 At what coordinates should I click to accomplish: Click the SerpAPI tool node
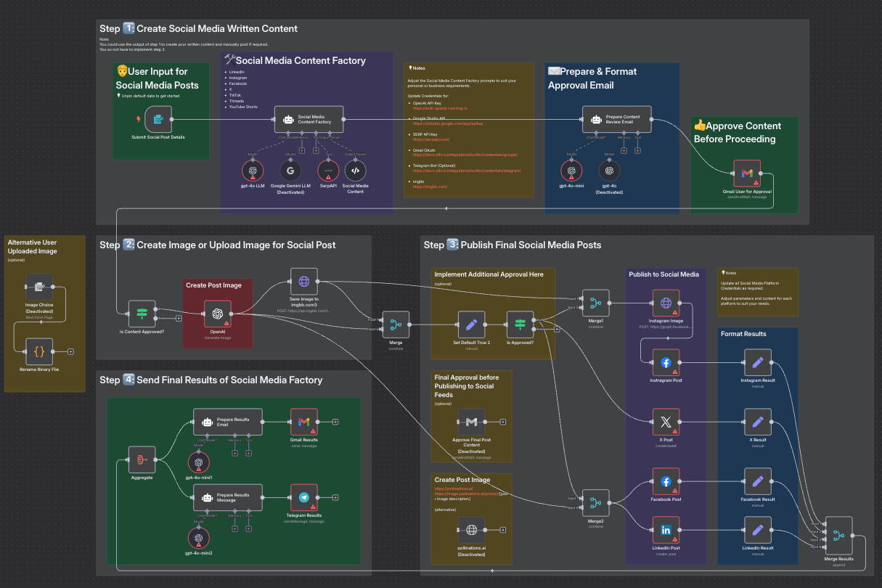(328, 171)
